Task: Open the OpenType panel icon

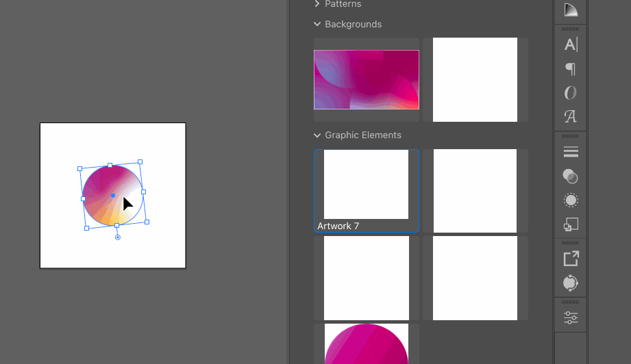Action: pos(571,93)
